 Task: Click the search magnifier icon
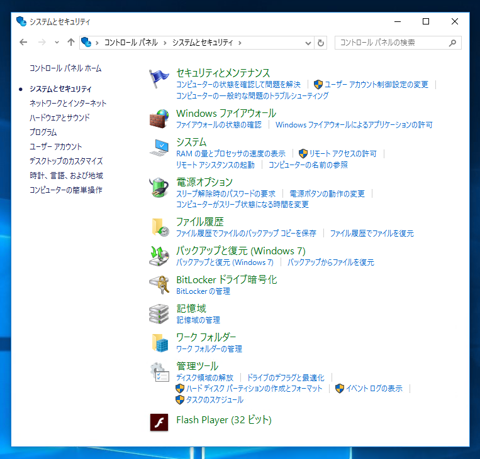(452, 43)
